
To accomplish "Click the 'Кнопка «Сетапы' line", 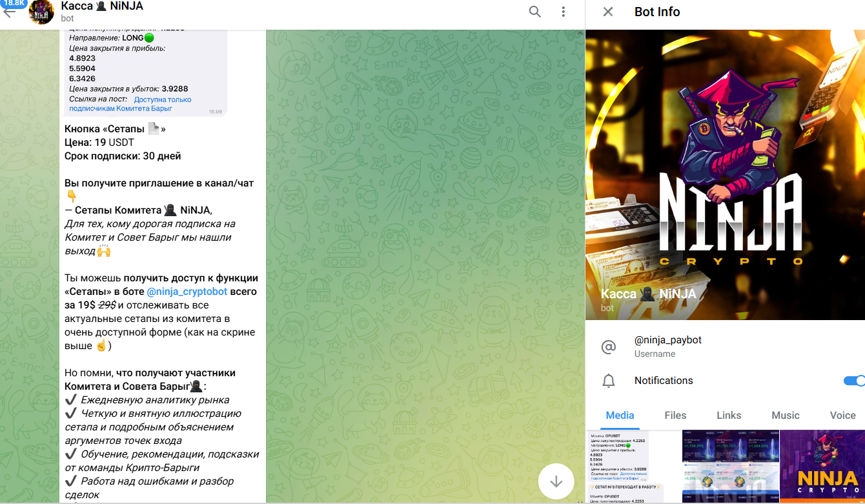I will click(115, 129).
